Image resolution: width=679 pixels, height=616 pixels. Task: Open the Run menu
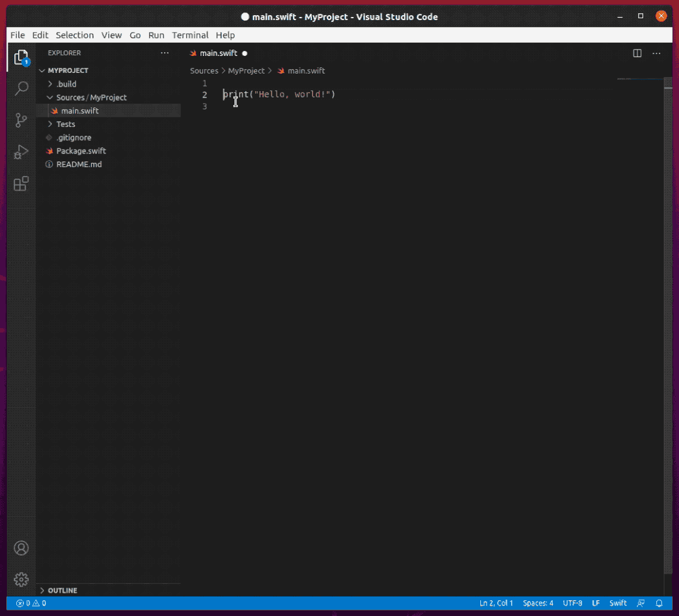[156, 35]
